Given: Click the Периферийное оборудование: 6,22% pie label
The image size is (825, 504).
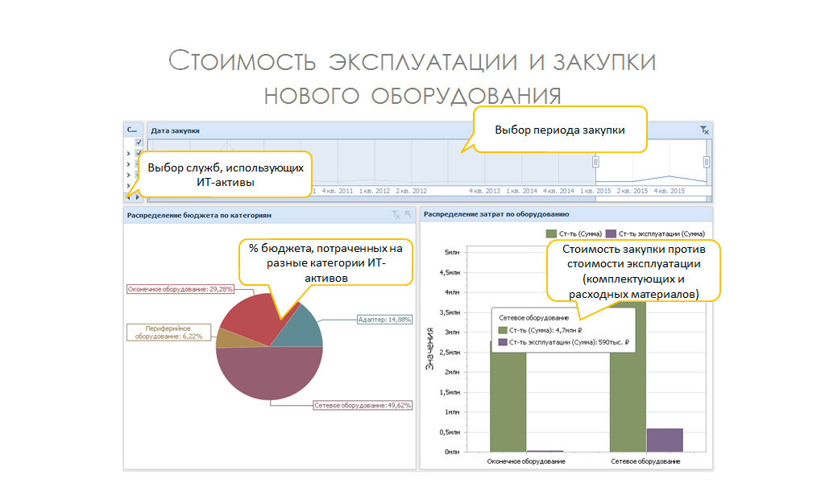Looking at the screenshot, I should click(168, 333).
